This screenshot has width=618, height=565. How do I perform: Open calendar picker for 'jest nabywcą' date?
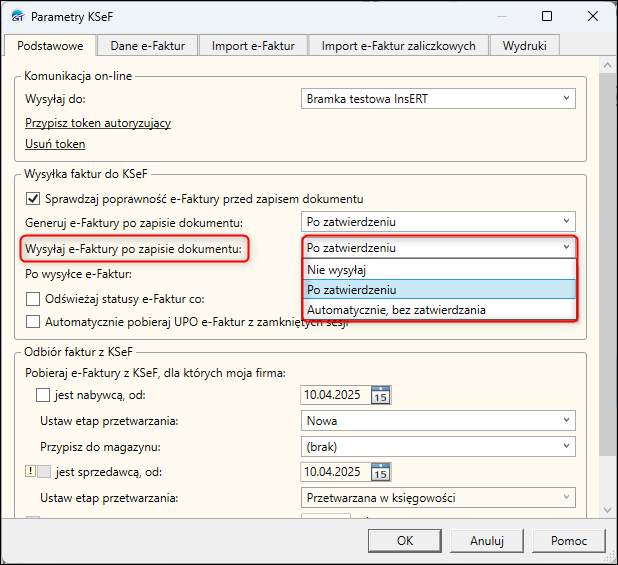click(x=380, y=395)
